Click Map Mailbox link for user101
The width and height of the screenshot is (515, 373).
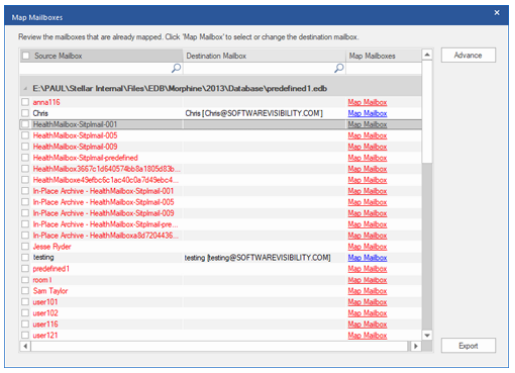click(x=367, y=302)
